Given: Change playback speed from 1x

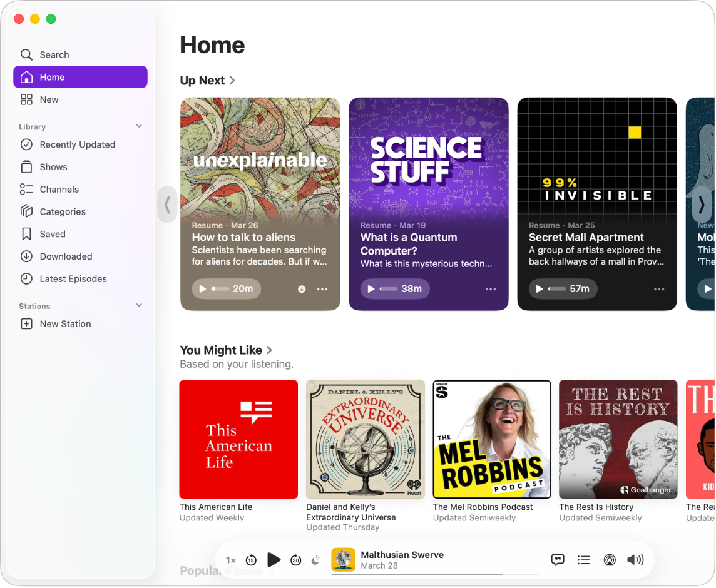Looking at the screenshot, I should (230, 560).
